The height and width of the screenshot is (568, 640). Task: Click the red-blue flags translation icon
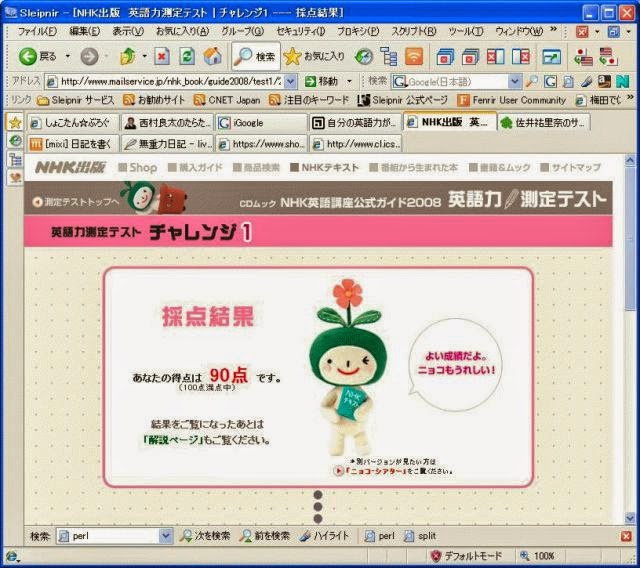[583, 56]
